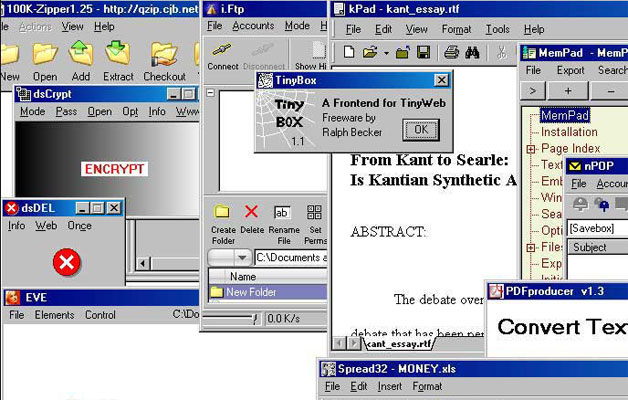Open the Pass menu in dsCrypt
Image resolution: width=628 pixels, height=400 pixels.
click(66, 112)
